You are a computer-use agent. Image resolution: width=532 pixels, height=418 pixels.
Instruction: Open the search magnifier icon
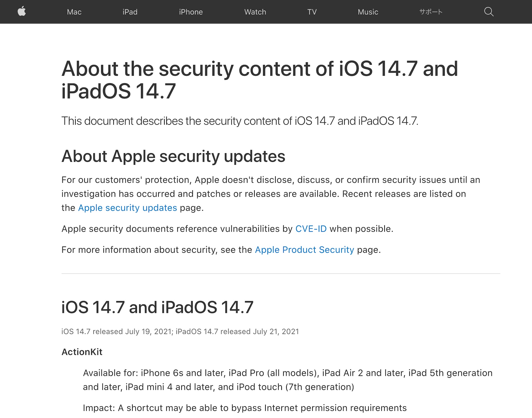pyautogui.click(x=488, y=12)
